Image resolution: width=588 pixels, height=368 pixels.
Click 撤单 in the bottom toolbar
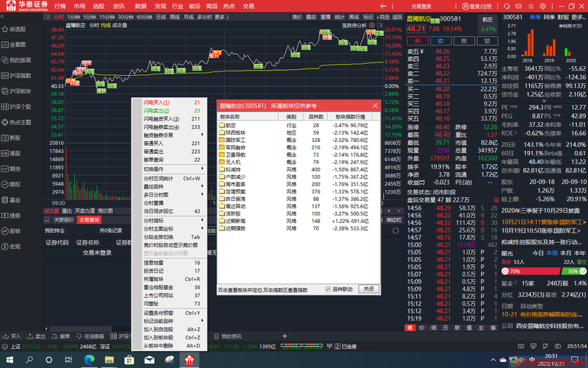coord(60,336)
